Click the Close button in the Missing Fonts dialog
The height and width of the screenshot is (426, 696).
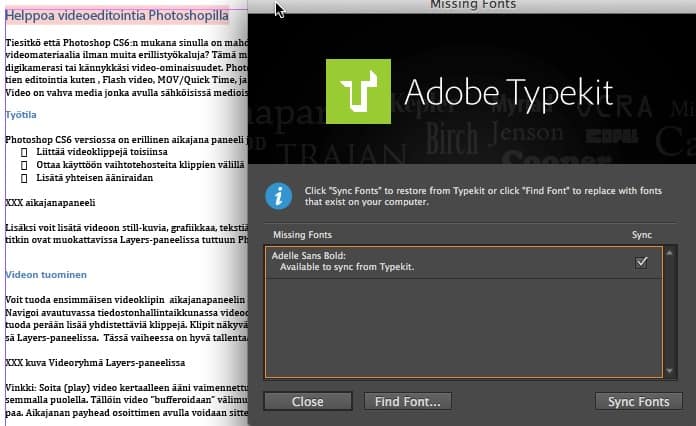[x=308, y=401]
